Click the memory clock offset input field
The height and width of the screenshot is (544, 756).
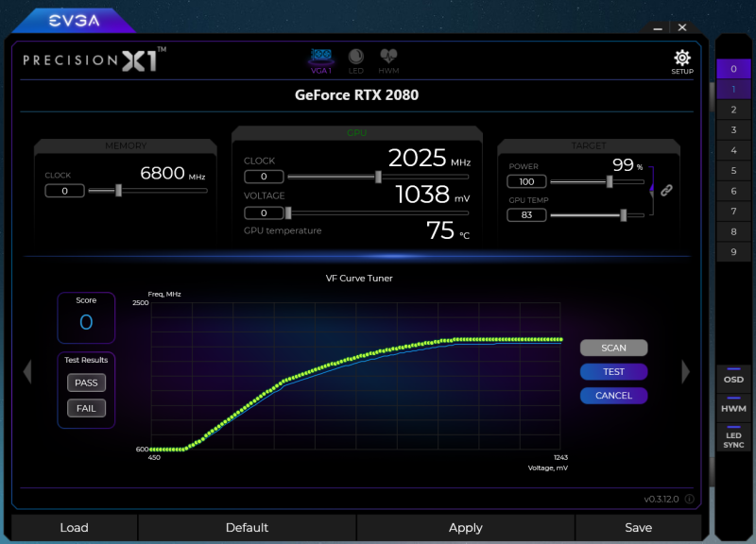tap(64, 191)
